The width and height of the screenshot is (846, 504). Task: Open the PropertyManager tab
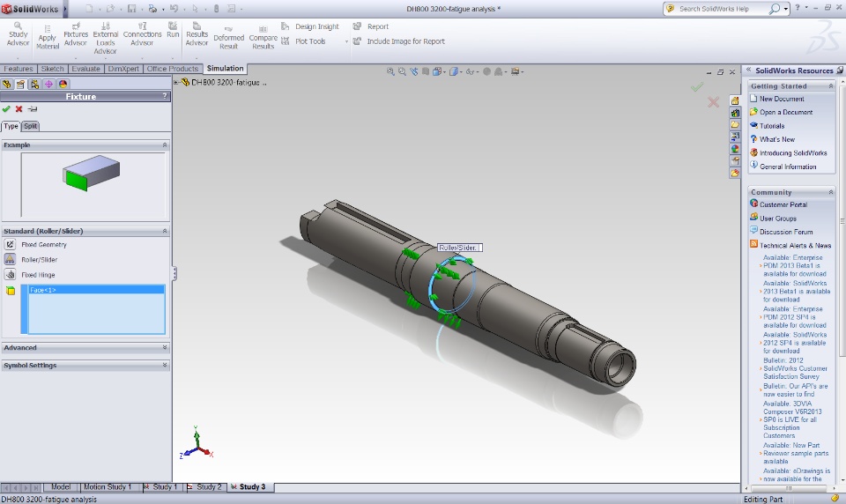pyautogui.click(x=20, y=85)
